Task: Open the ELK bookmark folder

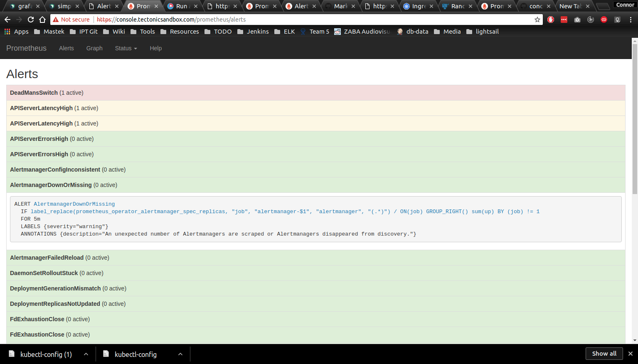Action: pyautogui.click(x=285, y=32)
